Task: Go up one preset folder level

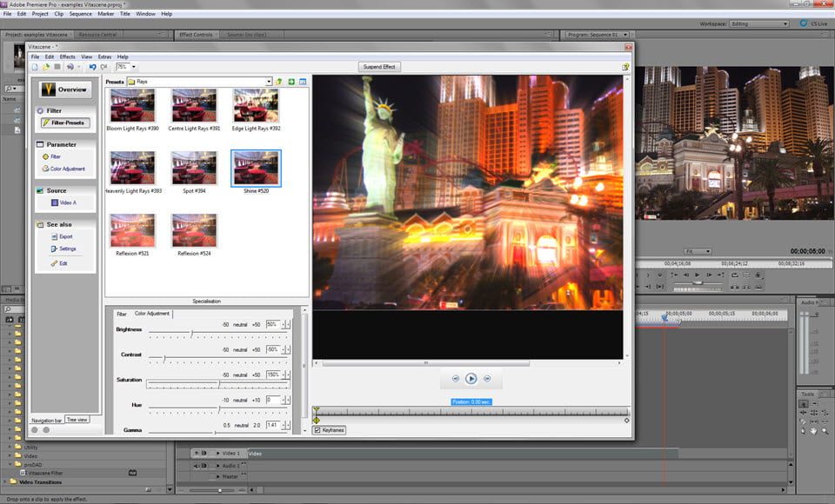Action: [x=279, y=82]
